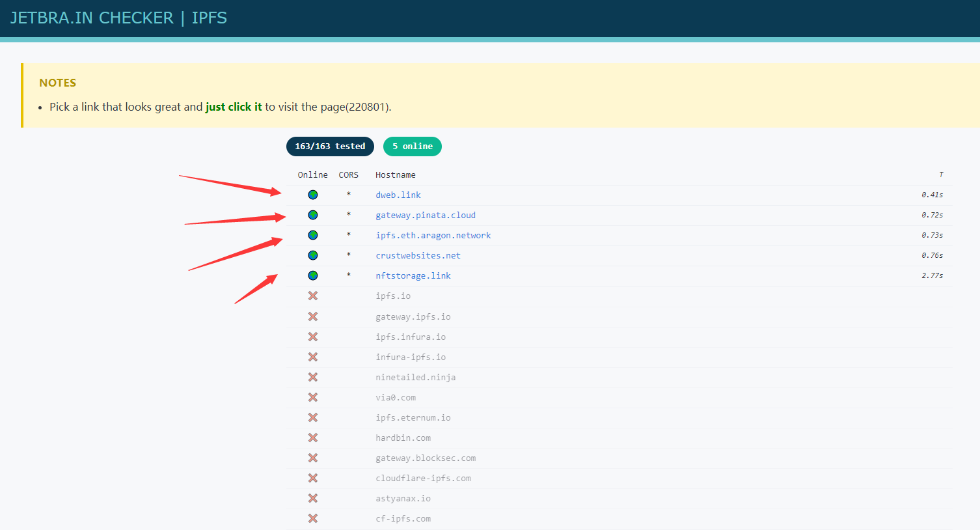
Task: Click the online globe icon for dweb.link
Action: pos(313,195)
